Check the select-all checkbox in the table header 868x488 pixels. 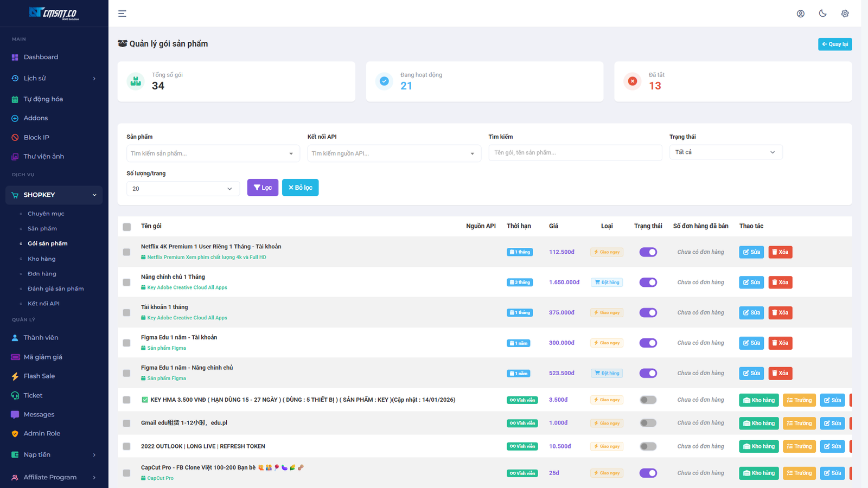tap(126, 226)
